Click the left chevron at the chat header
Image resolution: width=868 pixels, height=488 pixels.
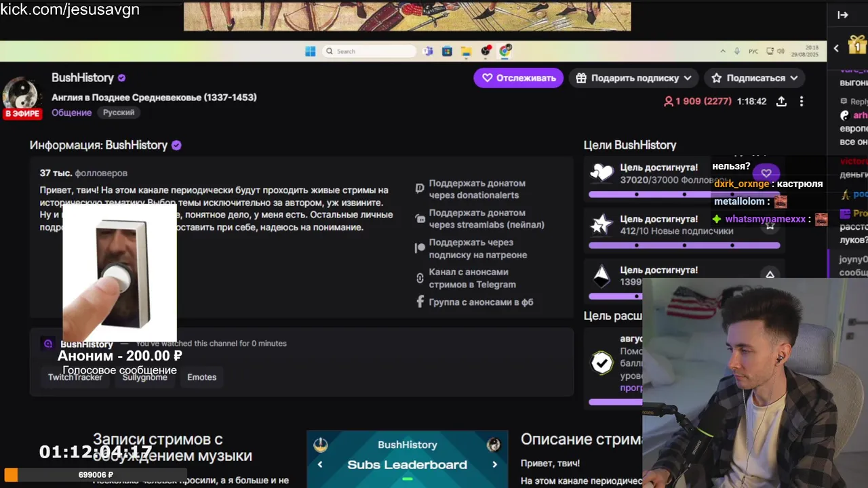pyautogui.click(x=836, y=48)
